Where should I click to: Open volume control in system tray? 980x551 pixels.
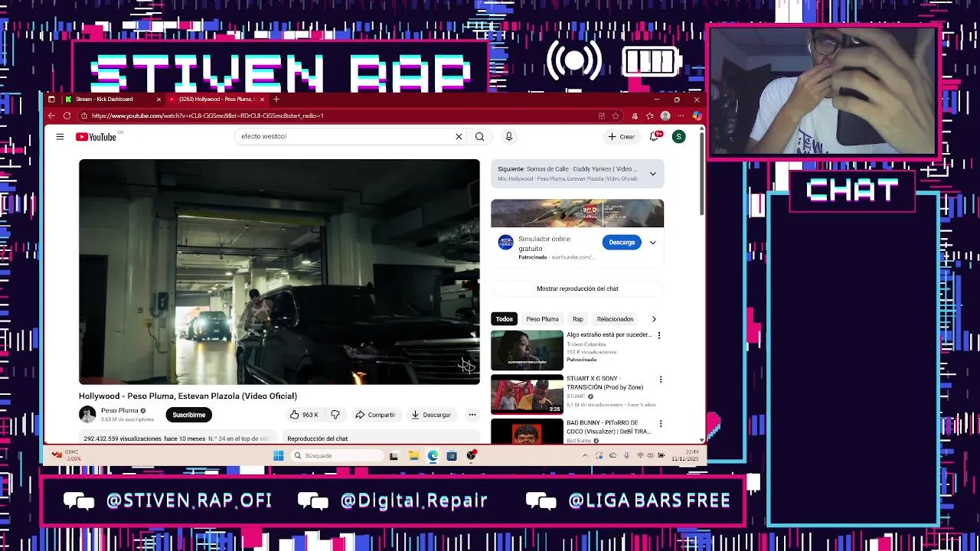pyautogui.click(x=650, y=455)
